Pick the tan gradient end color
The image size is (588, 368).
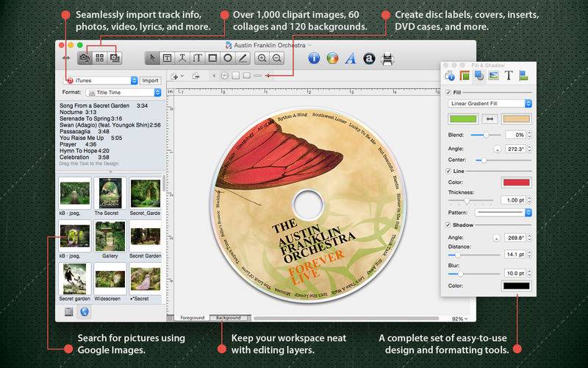point(517,119)
